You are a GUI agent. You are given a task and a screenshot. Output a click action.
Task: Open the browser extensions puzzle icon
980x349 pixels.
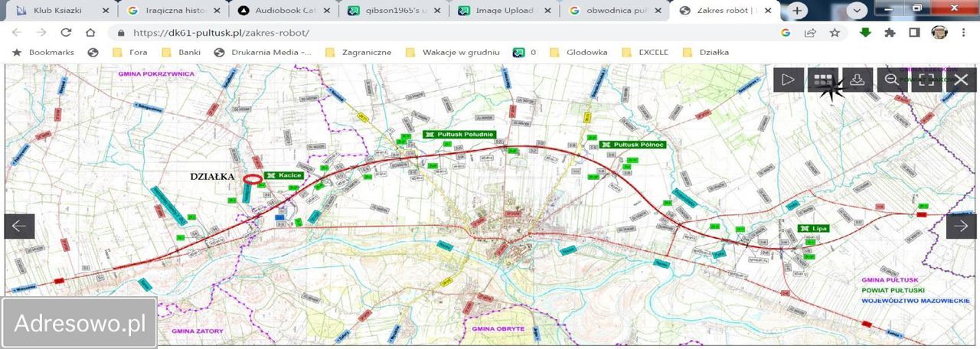coord(890,33)
